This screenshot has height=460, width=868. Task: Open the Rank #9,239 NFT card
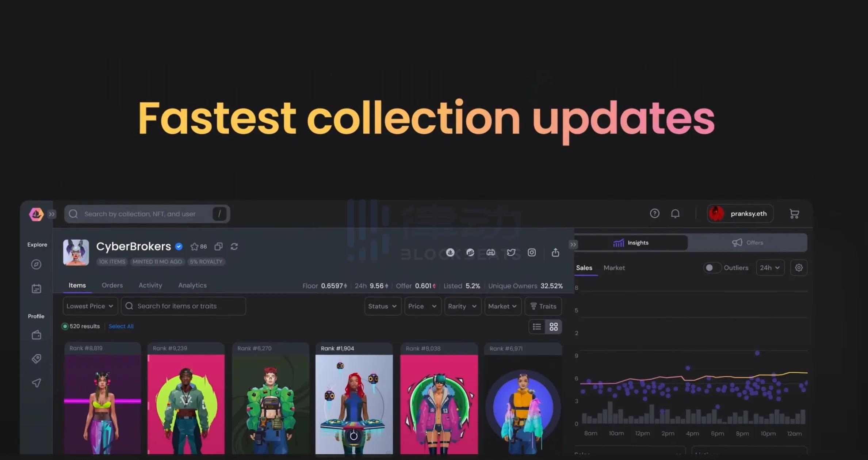tap(186, 399)
